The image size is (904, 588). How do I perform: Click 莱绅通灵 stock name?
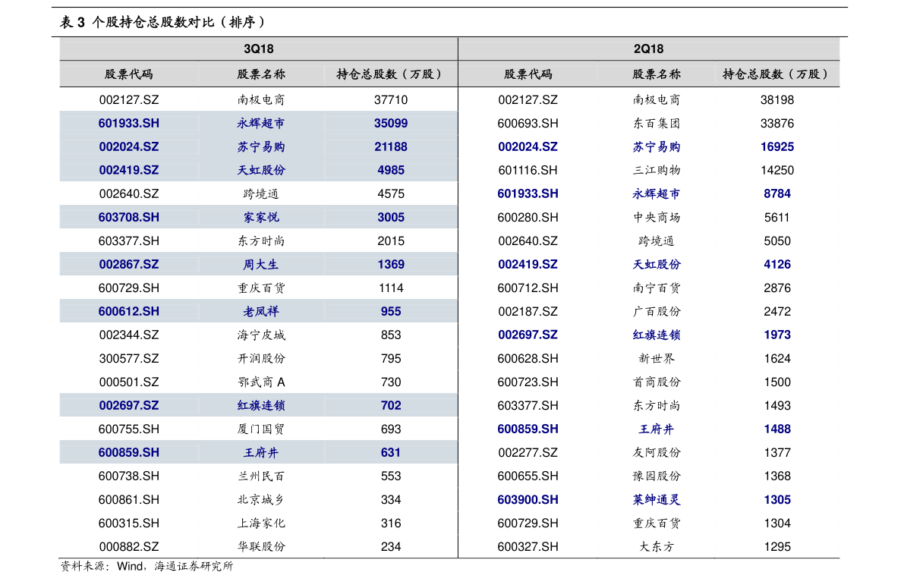[656, 500]
